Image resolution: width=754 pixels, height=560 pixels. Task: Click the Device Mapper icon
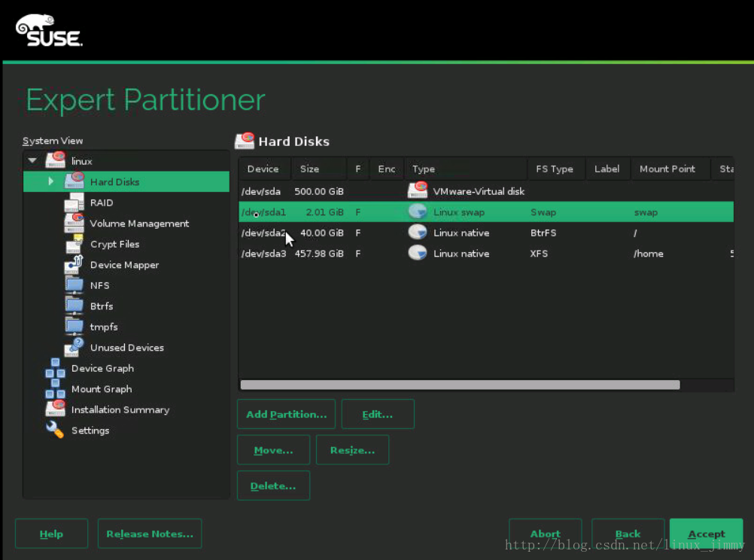pyautogui.click(x=74, y=264)
